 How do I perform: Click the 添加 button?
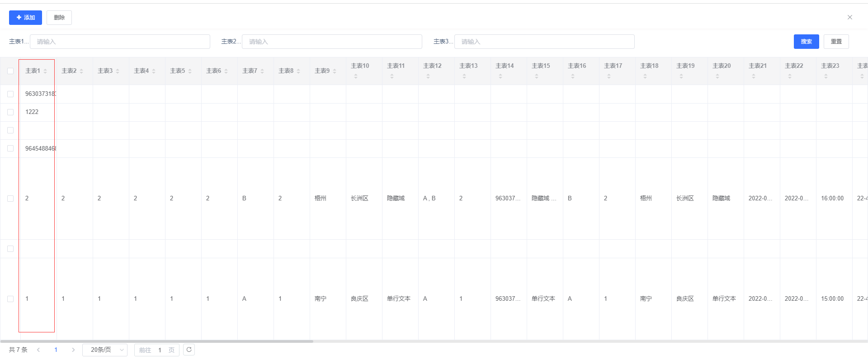tap(25, 18)
